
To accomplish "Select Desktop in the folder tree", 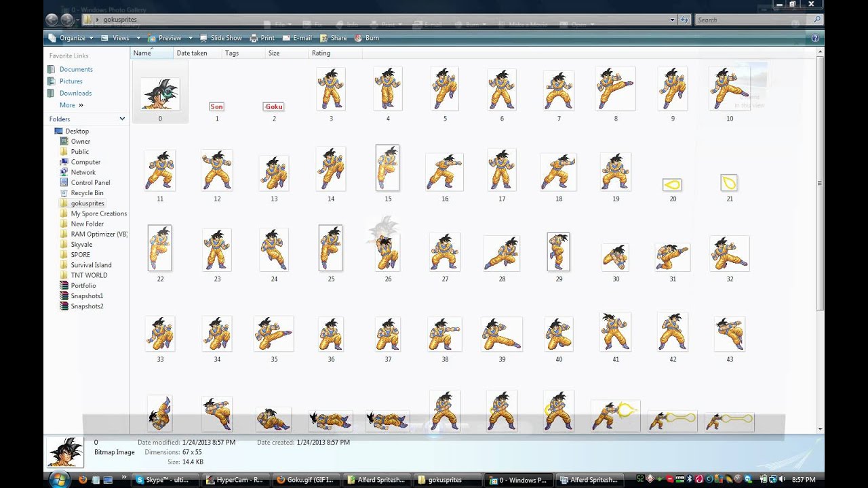I will click(71, 131).
